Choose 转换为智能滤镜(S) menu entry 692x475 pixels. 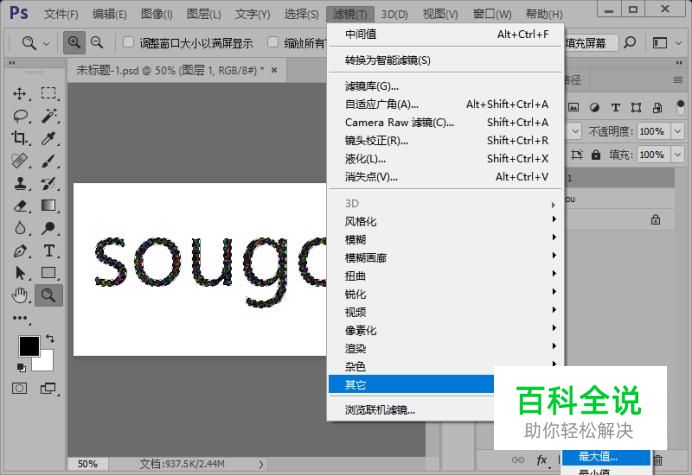(x=445, y=60)
